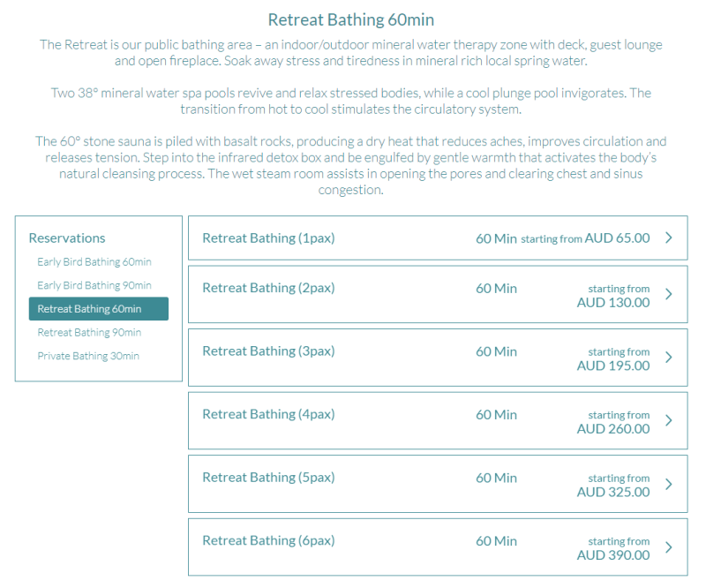The height and width of the screenshot is (588, 706).
Task: Select the Retreat Bathing (2pax) title
Action: 269,288
